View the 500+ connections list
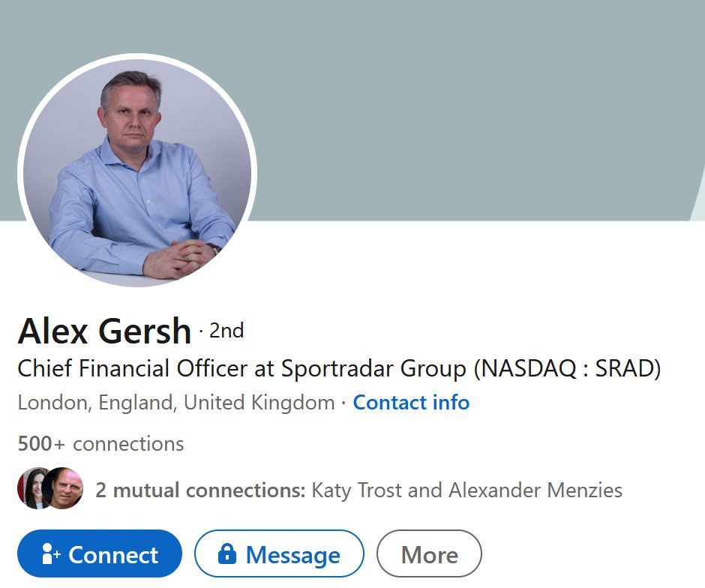This screenshot has height=588, width=705. [x=100, y=444]
